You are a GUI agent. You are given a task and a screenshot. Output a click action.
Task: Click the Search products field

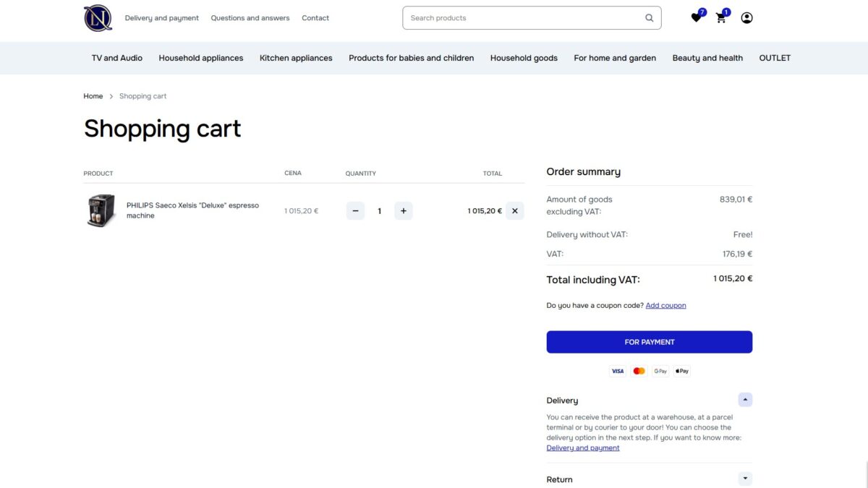point(532,18)
